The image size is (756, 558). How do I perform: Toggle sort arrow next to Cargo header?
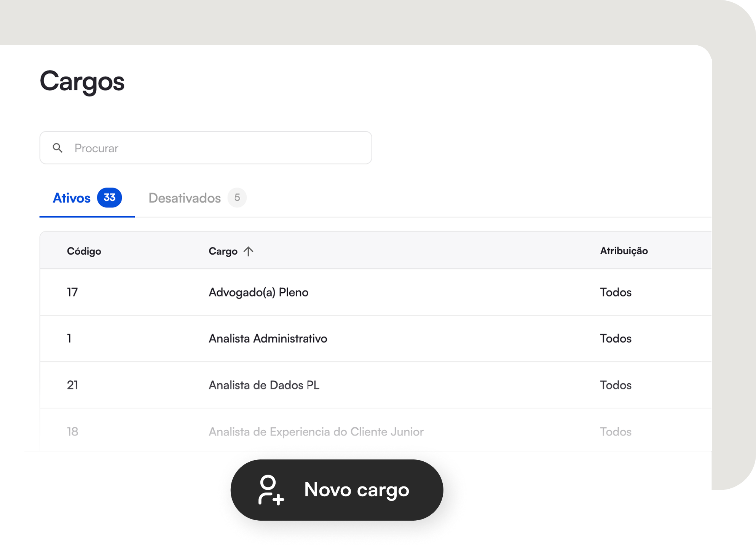point(249,251)
